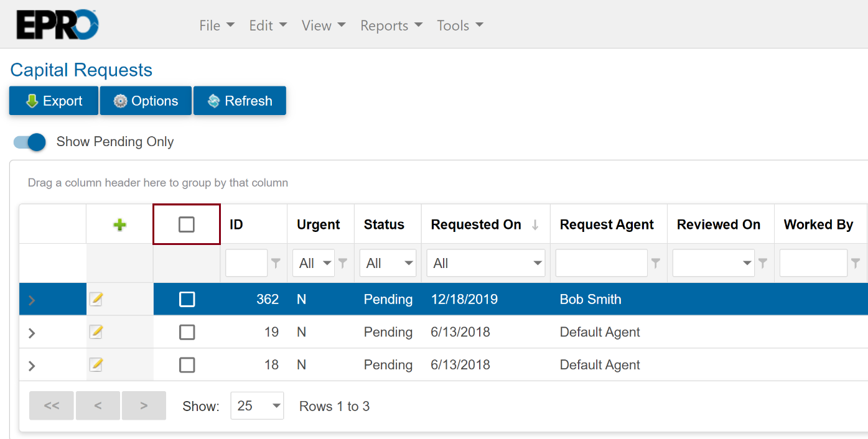The height and width of the screenshot is (439, 868).
Task: Click the green plus add-request icon
Action: (120, 225)
